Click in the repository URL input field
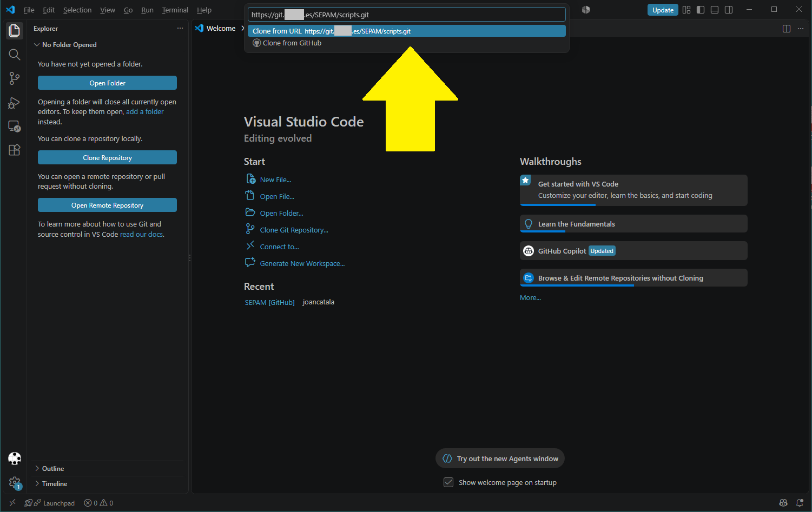Screen dimensions: 812x512 coord(407,15)
